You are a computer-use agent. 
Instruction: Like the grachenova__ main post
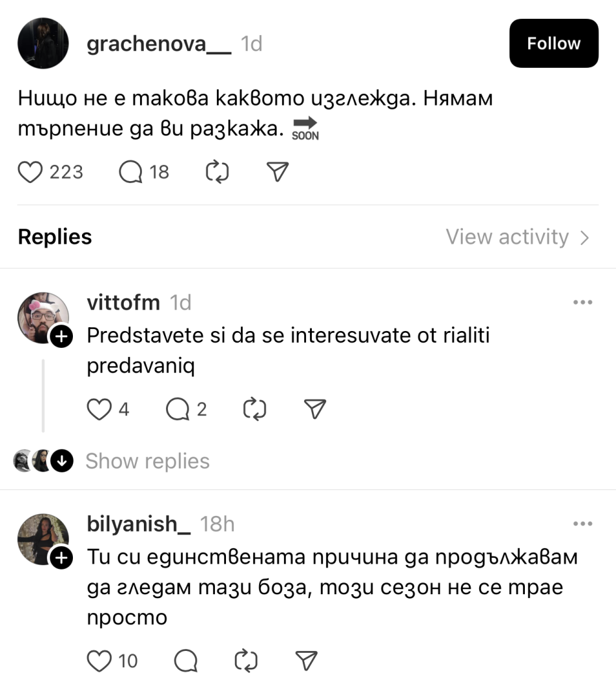(x=30, y=172)
